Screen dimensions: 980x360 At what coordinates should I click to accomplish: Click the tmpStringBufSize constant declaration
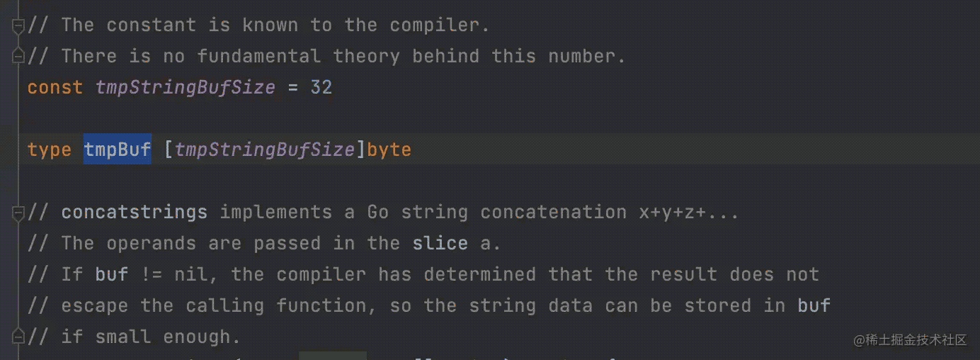[185, 88]
